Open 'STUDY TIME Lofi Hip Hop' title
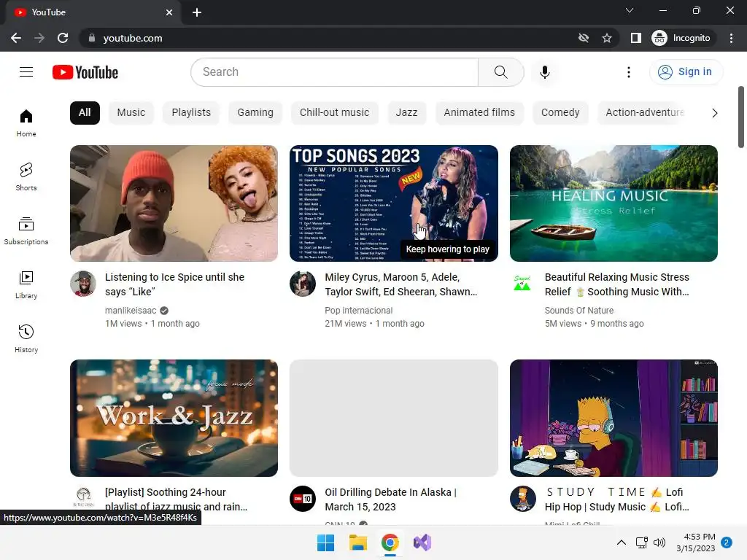 (617, 499)
